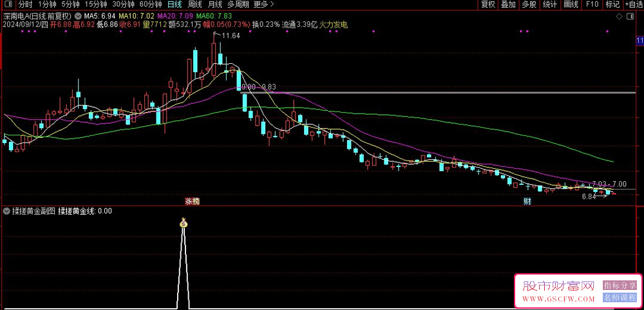Click the 统计 statistics button
644x310 pixels.
click(549, 5)
